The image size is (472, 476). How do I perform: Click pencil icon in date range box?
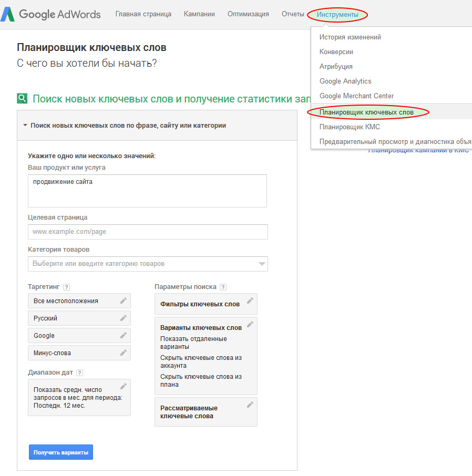124,387
